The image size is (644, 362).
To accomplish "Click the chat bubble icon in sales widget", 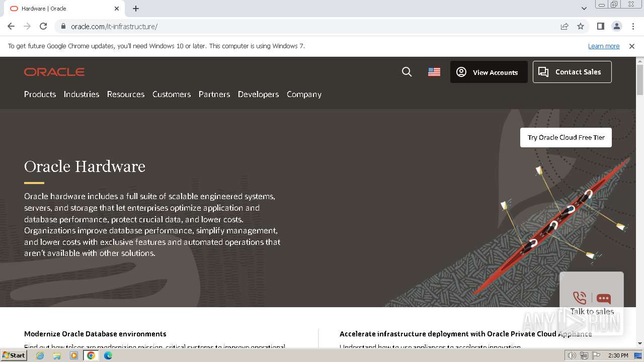I will click(x=604, y=299).
